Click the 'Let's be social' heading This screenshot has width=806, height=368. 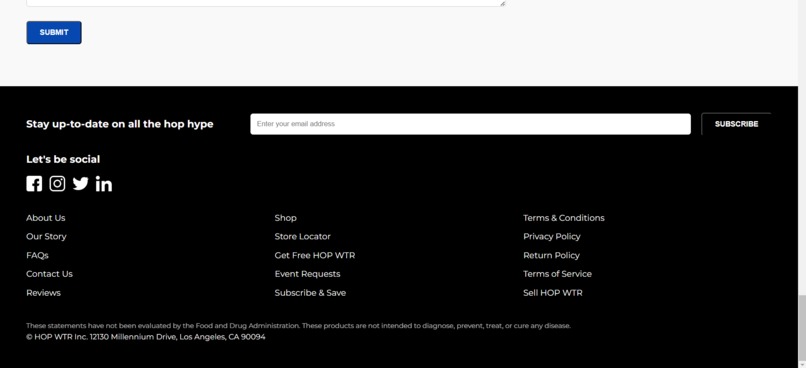click(63, 159)
